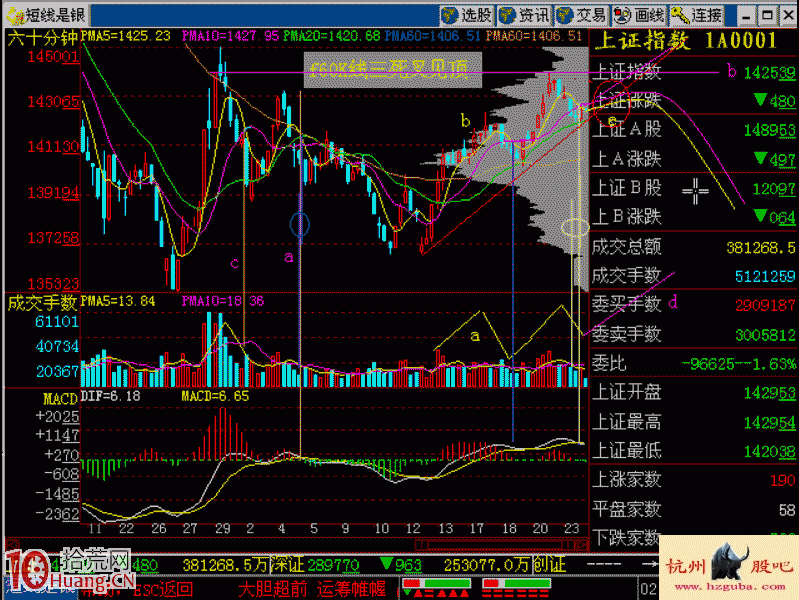The height and width of the screenshot is (600, 799).
Task: Open the 交易 trading toolbar button
Action: [x=581, y=15]
